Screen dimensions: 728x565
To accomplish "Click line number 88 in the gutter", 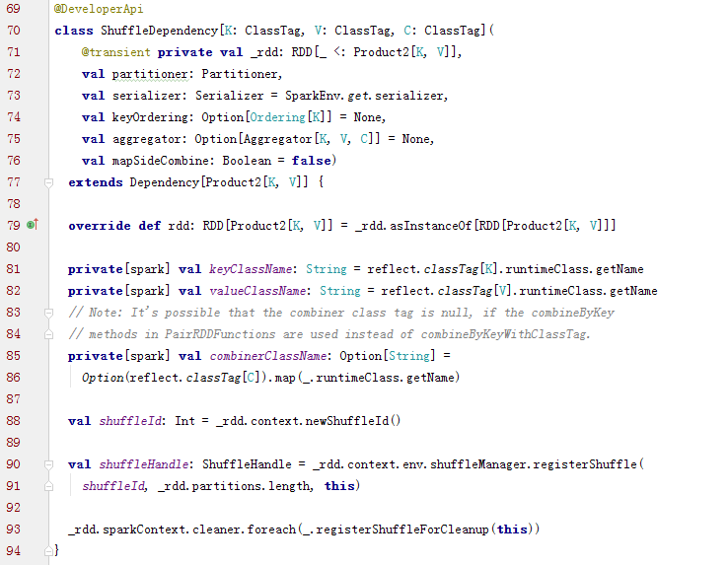I will 14,421.
